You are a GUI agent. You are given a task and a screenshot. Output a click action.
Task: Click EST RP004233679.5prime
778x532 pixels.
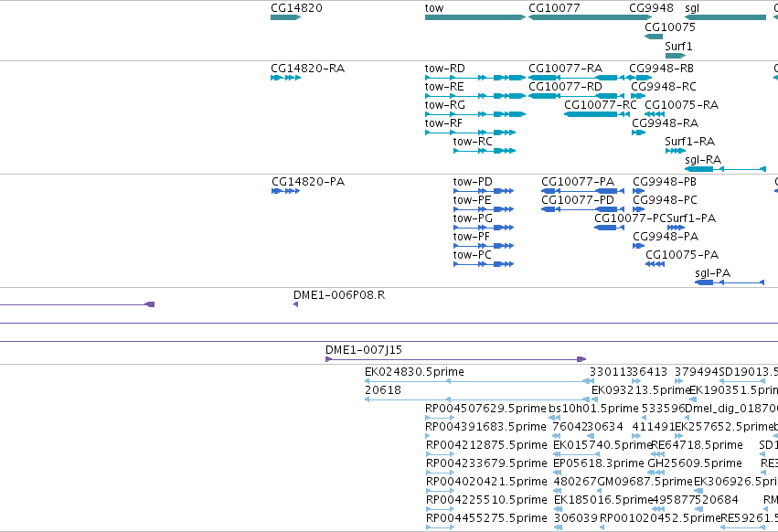440,473
